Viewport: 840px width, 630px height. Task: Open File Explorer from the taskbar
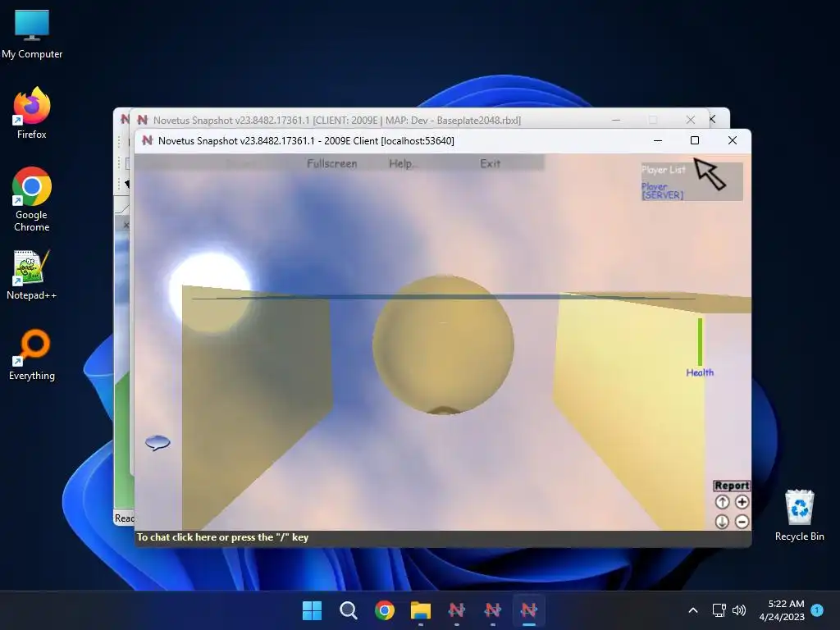click(421, 610)
